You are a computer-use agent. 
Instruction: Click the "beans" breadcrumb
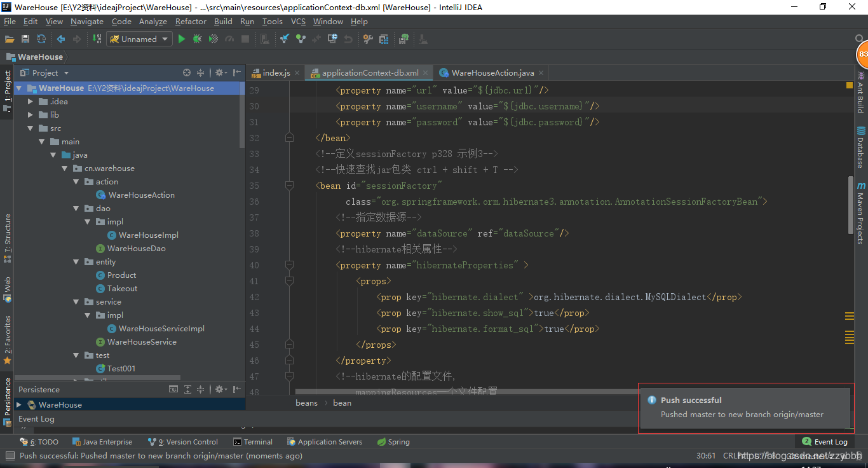coord(306,403)
